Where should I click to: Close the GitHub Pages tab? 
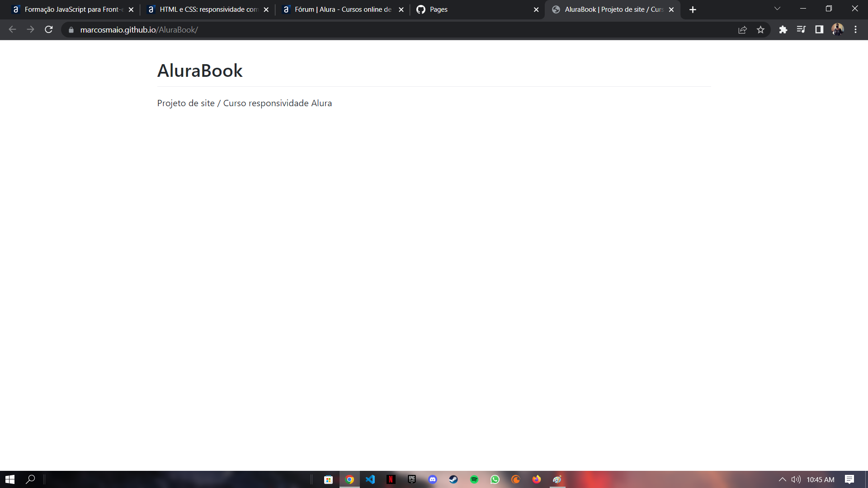tap(536, 9)
